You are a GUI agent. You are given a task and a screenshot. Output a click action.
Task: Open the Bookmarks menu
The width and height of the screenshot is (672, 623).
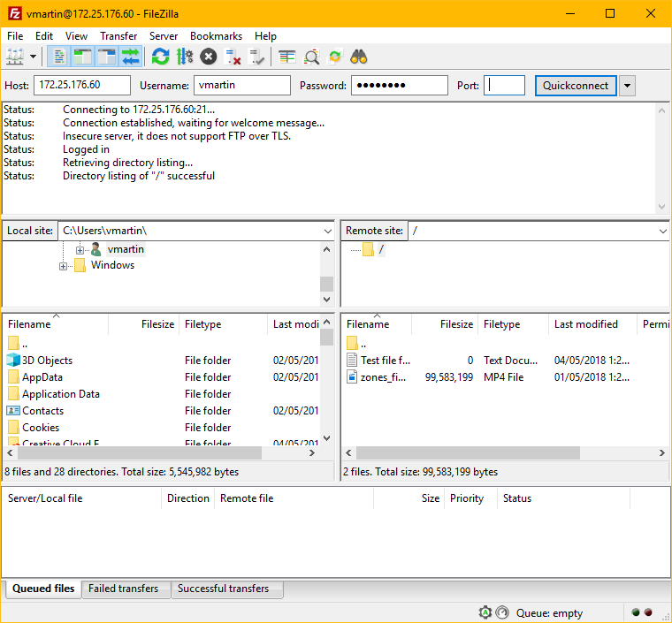[x=216, y=36]
